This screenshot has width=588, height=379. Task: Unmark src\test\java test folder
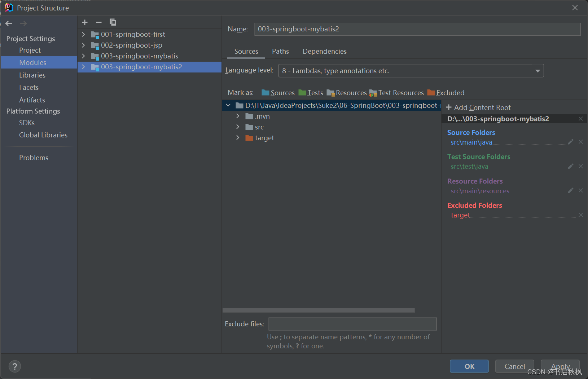click(581, 166)
